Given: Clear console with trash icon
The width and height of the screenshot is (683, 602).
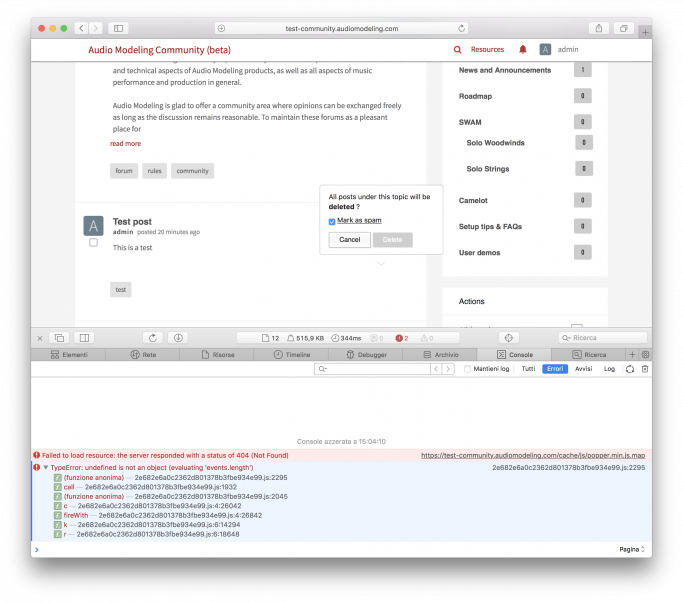Looking at the screenshot, I should pyautogui.click(x=645, y=369).
